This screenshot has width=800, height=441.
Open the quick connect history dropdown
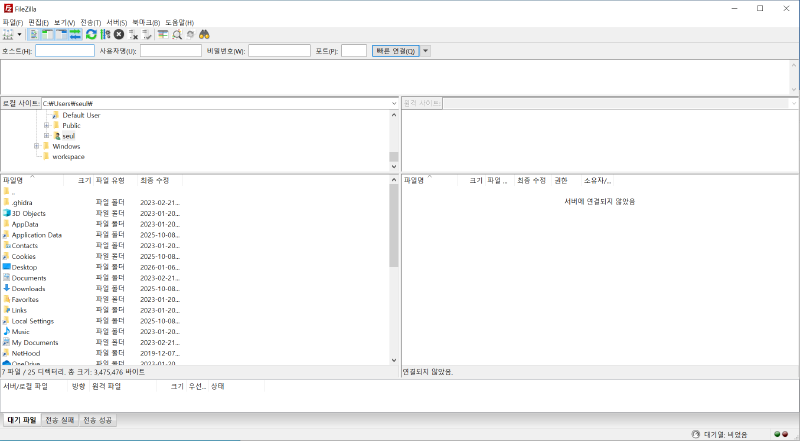click(x=426, y=51)
